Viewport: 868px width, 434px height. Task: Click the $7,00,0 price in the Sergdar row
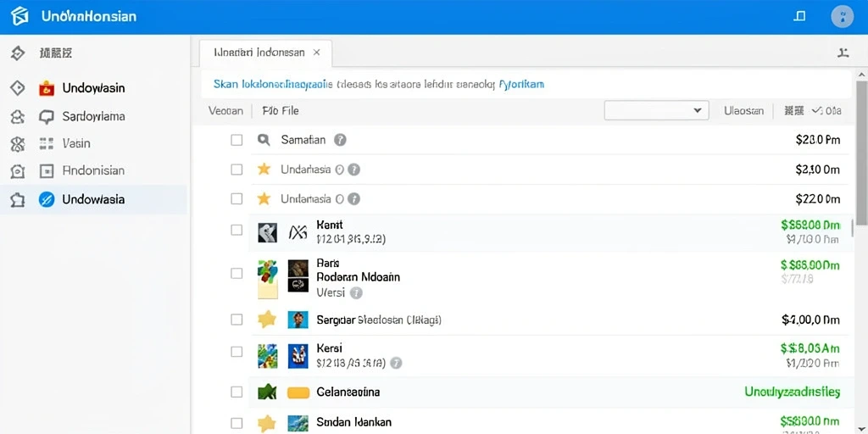[x=811, y=320]
